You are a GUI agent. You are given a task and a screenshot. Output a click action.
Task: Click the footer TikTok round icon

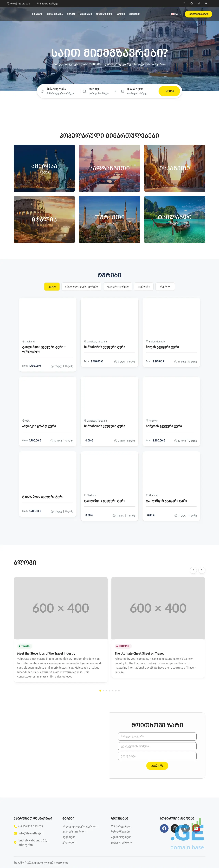pos(185,828)
